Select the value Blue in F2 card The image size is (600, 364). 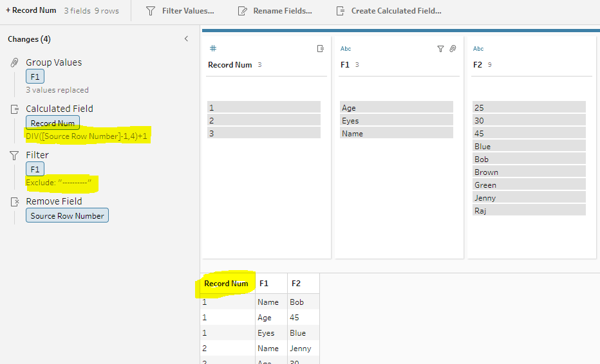click(x=482, y=147)
